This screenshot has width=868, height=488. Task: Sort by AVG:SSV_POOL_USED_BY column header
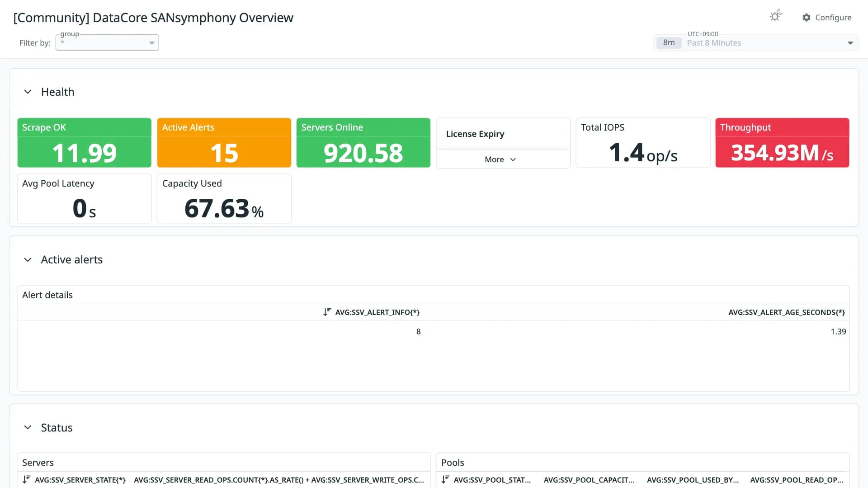click(x=693, y=480)
